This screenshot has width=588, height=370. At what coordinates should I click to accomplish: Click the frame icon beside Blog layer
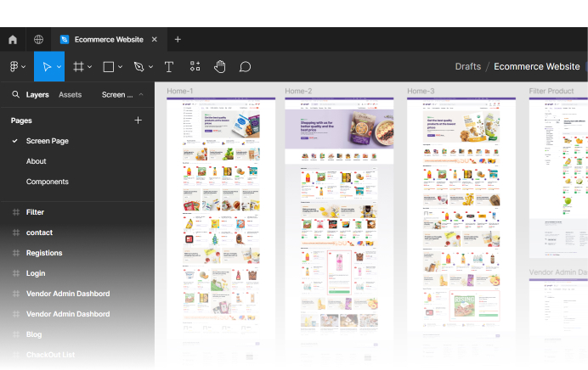16,334
